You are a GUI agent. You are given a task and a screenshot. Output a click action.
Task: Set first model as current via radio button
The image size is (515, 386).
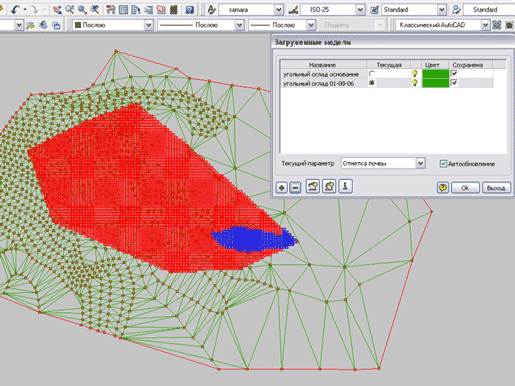[x=372, y=73]
